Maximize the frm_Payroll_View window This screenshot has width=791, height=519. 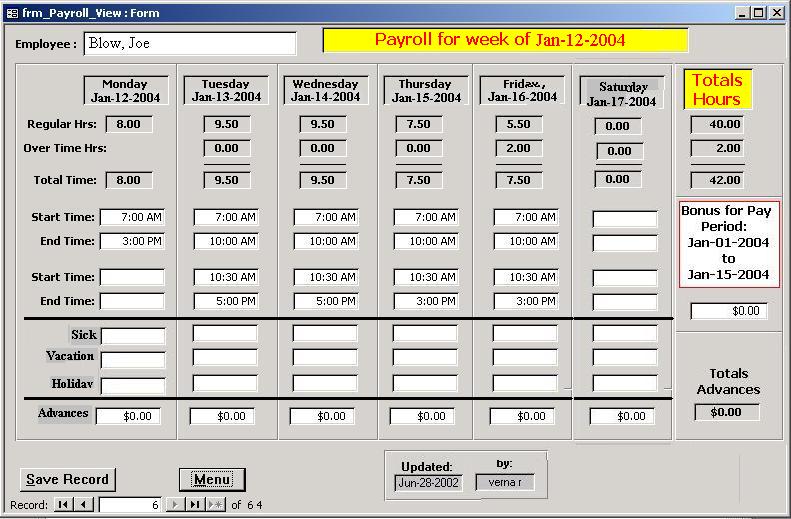point(759,13)
